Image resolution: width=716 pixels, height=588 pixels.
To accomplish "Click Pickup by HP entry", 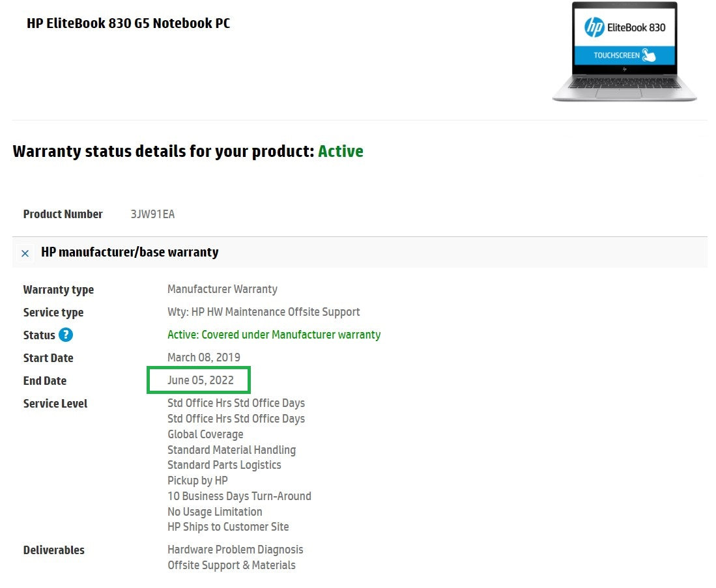I will click(197, 481).
